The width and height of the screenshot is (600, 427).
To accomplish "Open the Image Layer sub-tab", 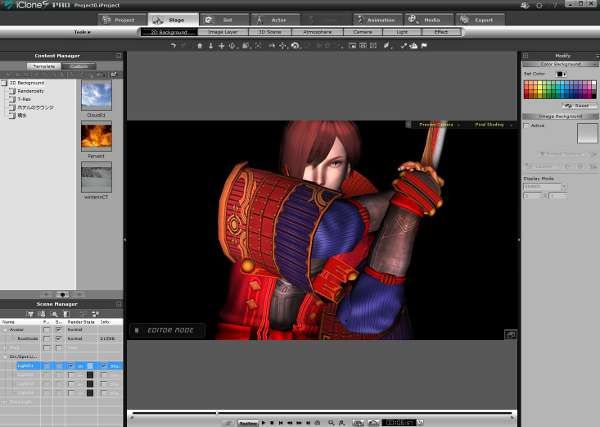I will 223,32.
